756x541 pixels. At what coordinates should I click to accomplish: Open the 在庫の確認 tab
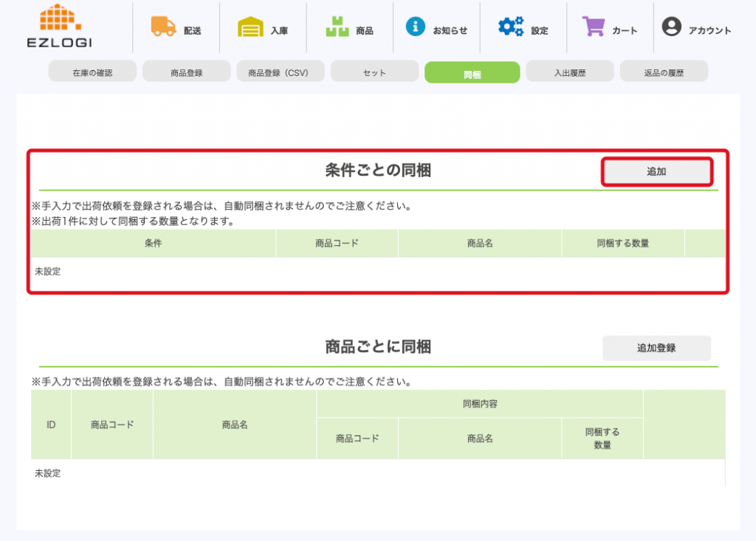click(92, 72)
